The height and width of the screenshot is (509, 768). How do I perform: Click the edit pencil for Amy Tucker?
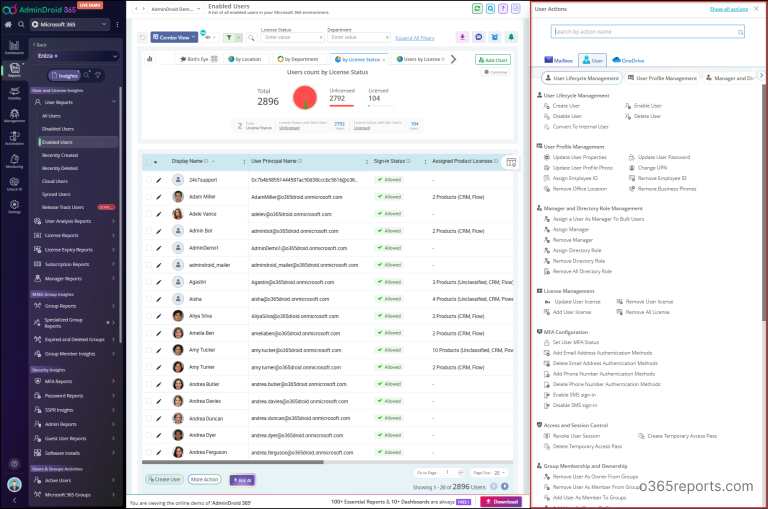(159, 350)
